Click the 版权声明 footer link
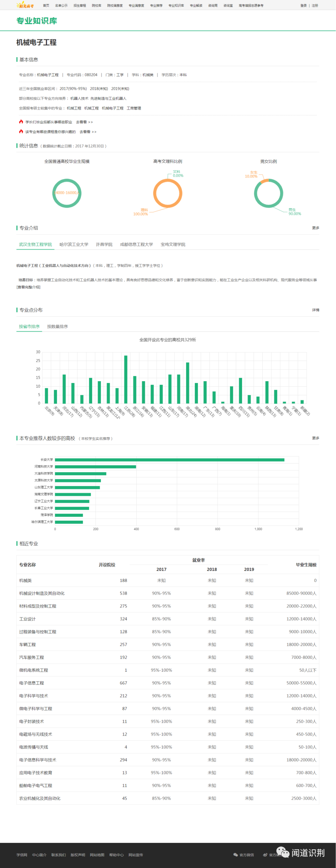336x868 pixels. pyautogui.click(x=78, y=855)
